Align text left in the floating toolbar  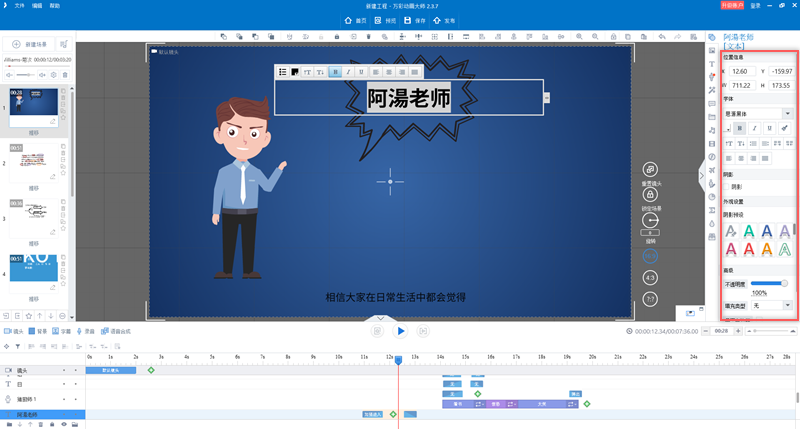click(376, 72)
